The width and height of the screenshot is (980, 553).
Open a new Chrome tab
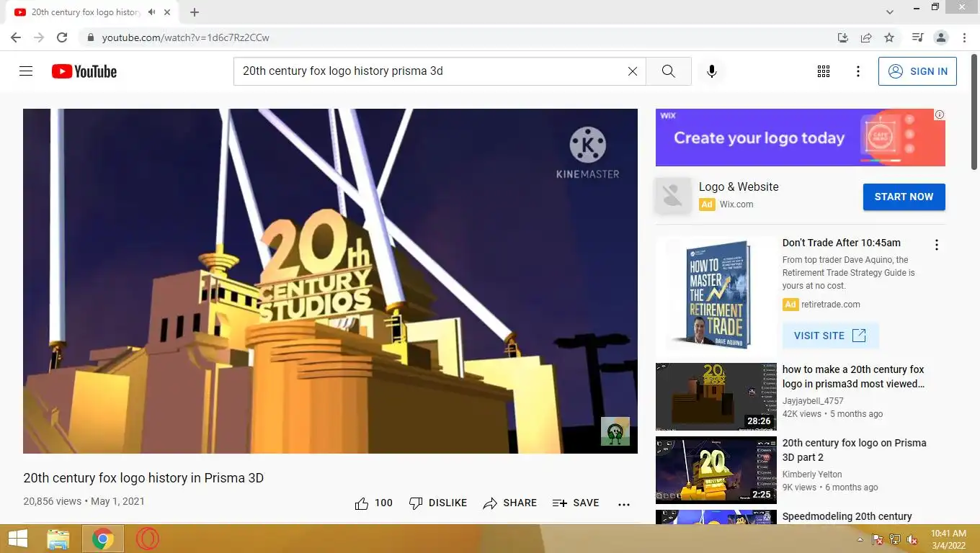coord(195,12)
